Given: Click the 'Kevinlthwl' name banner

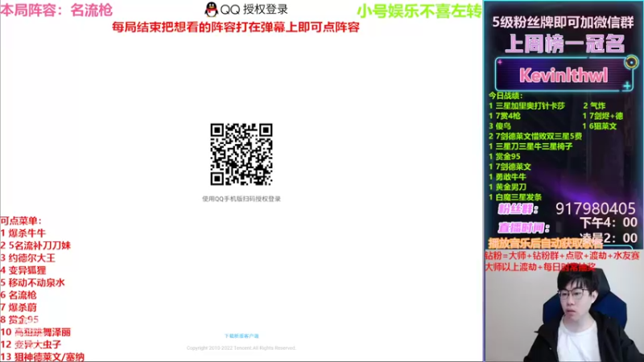Looking at the screenshot, I should pyautogui.click(x=563, y=75).
